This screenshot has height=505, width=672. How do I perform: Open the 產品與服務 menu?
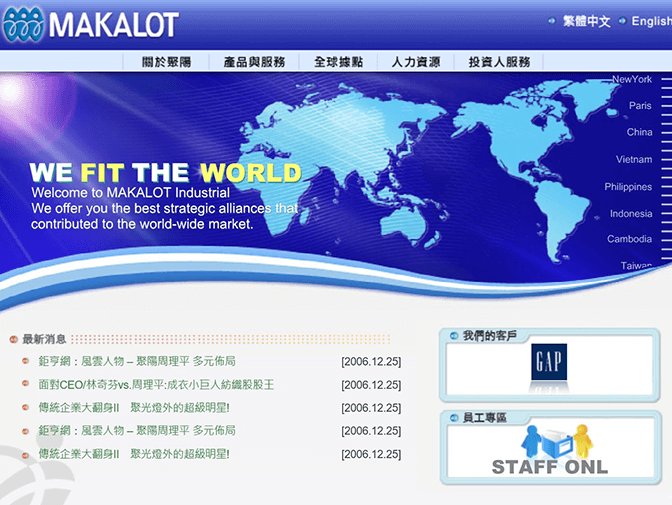254,62
